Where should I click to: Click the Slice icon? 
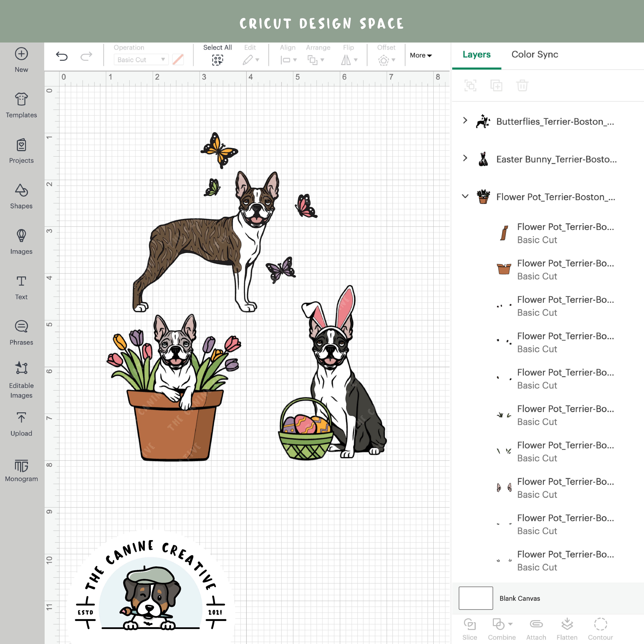click(470, 625)
